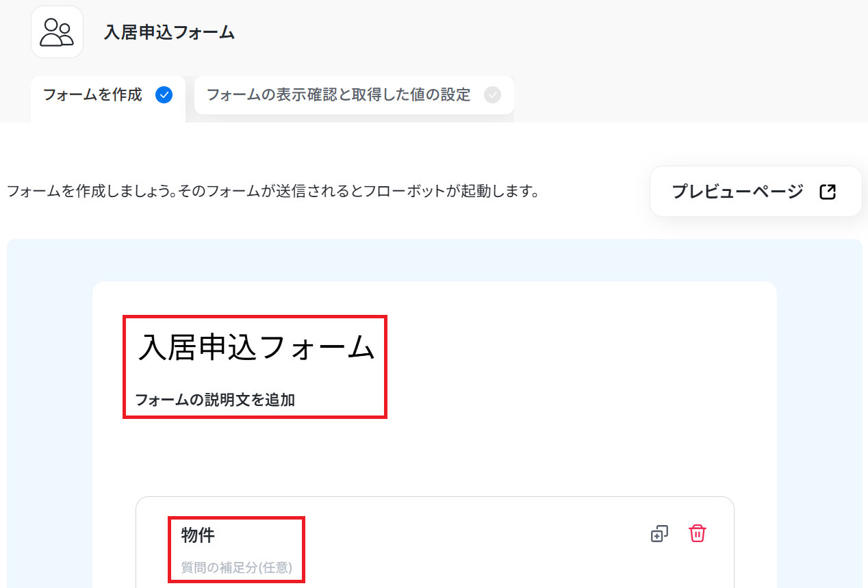Select the 物件 question title field
This screenshot has height=588, width=868.
tap(198, 535)
